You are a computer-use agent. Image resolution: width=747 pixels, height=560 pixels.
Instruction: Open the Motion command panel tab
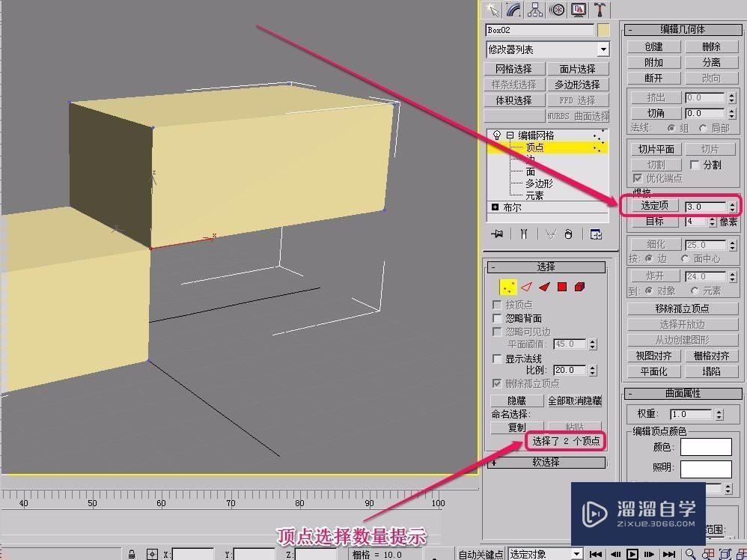coord(558,9)
